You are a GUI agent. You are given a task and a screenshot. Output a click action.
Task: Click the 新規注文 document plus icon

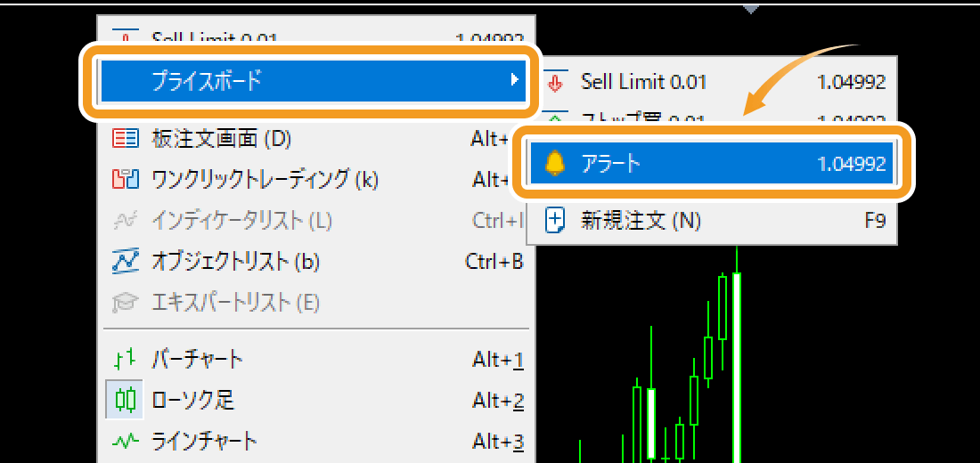pyautogui.click(x=555, y=221)
